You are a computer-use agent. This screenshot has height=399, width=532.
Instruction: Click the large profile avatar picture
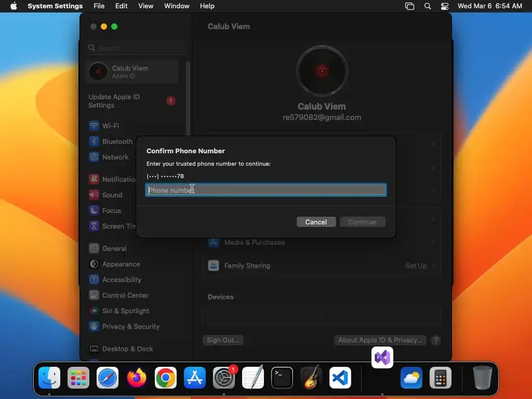click(322, 71)
